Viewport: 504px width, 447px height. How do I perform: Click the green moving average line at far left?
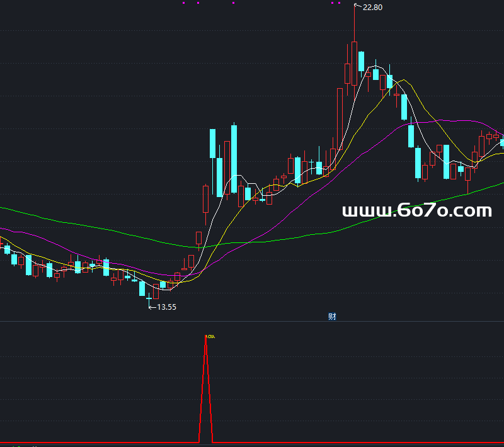coord(5,208)
